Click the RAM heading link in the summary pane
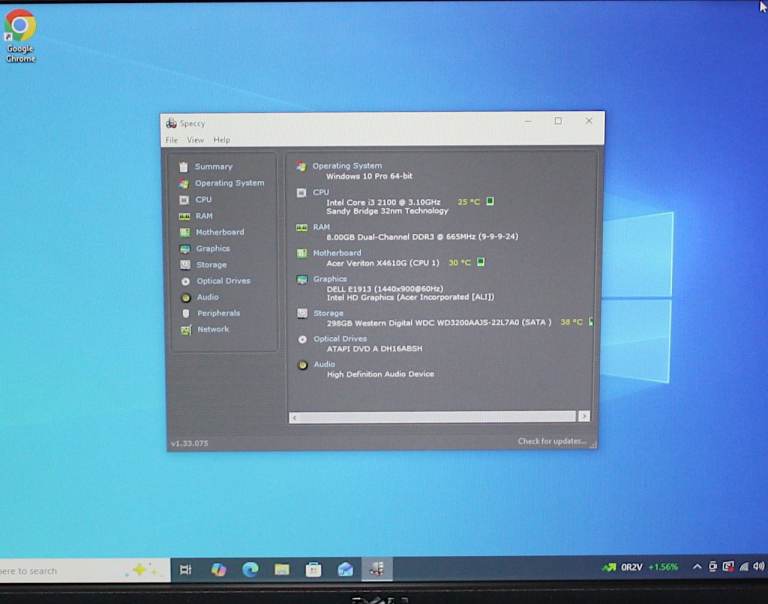Image resolution: width=768 pixels, height=604 pixels. pos(321,227)
